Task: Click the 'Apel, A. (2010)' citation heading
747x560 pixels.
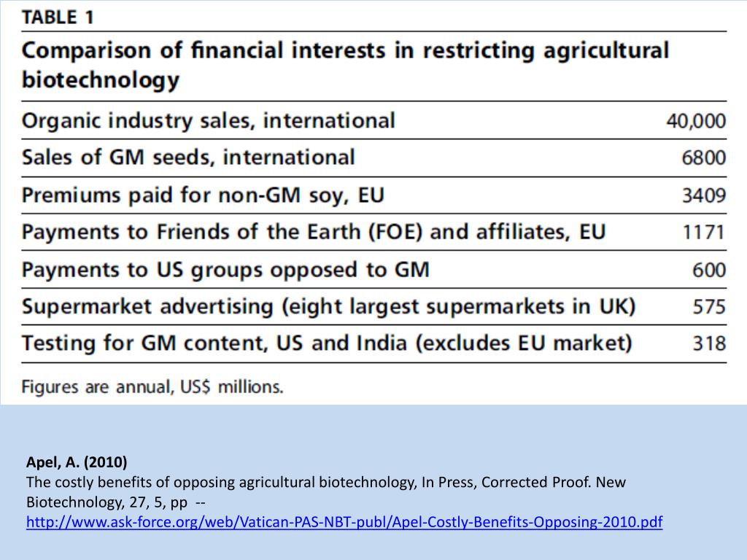Action: (77, 462)
